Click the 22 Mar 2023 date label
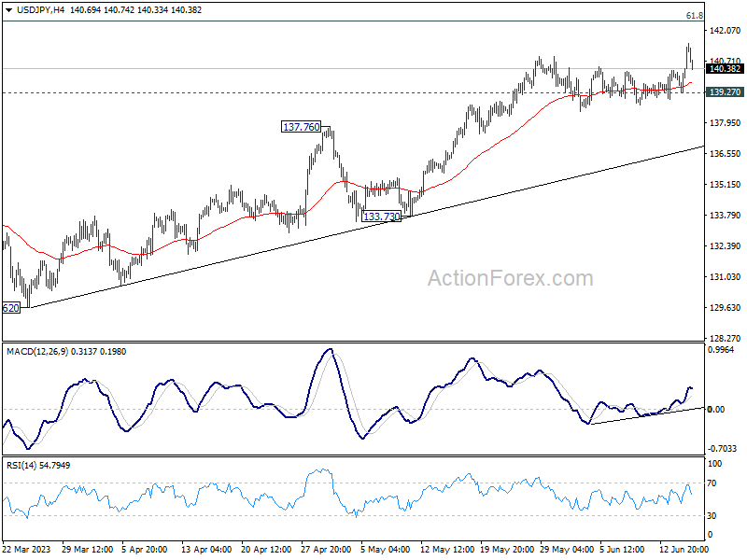747x560 pixels. tap(27, 550)
